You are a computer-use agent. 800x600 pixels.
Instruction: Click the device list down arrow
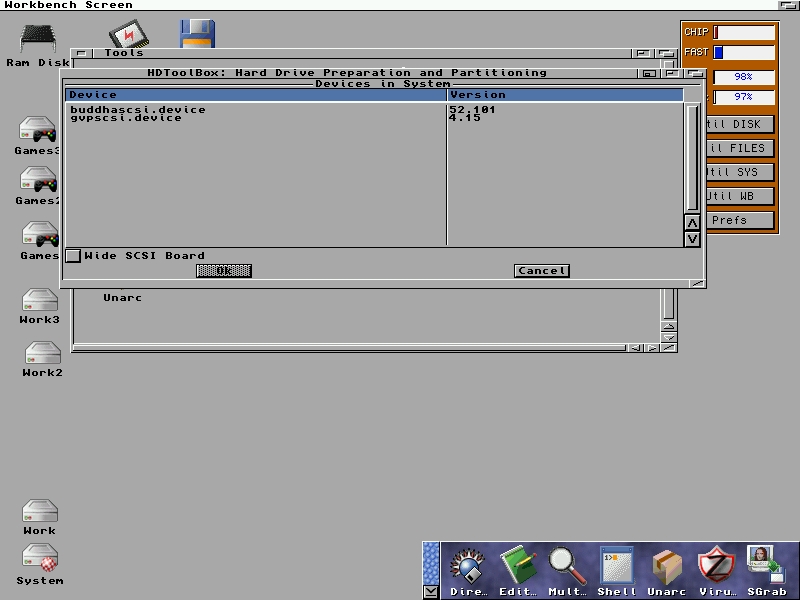(x=692, y=239)
